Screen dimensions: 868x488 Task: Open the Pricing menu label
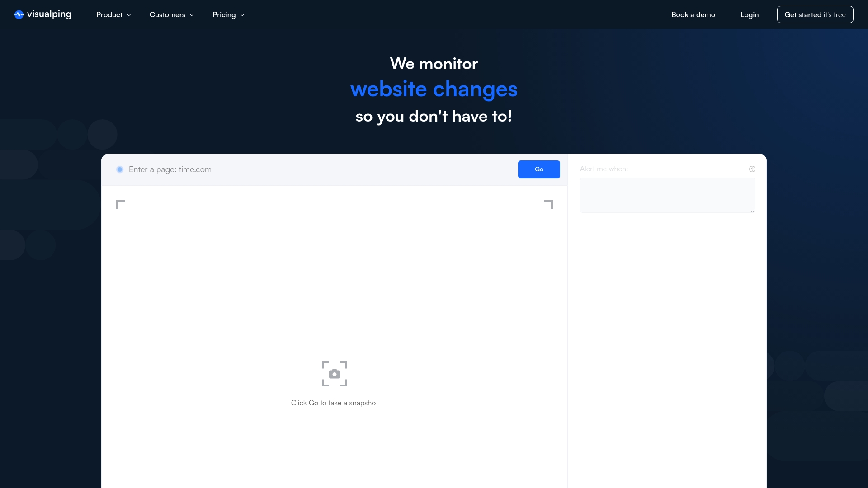click(x=224, y=14)
